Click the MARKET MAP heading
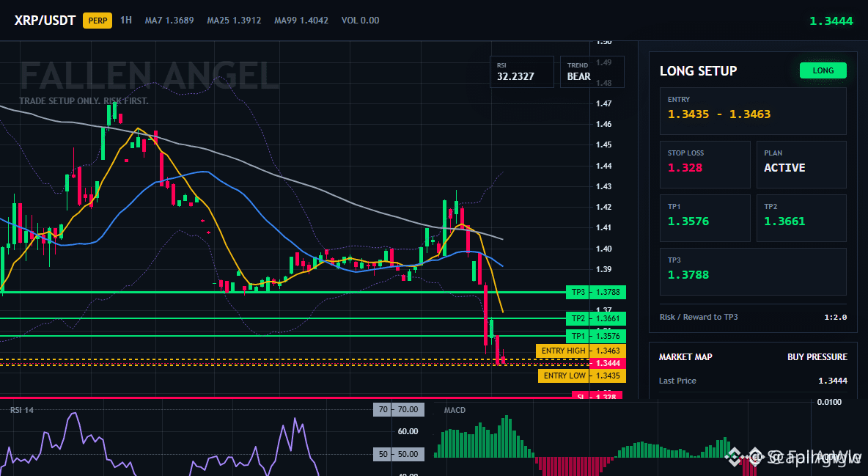Viewport: 868px width, 476px height. [685, 357]
